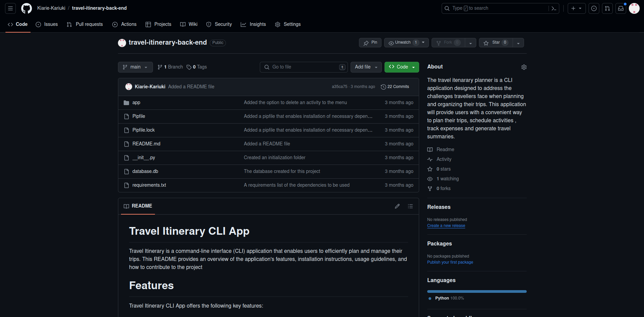Open the hamburger navigation menu
The height and width of the screenshot is (317, 644).
(10, 8)
